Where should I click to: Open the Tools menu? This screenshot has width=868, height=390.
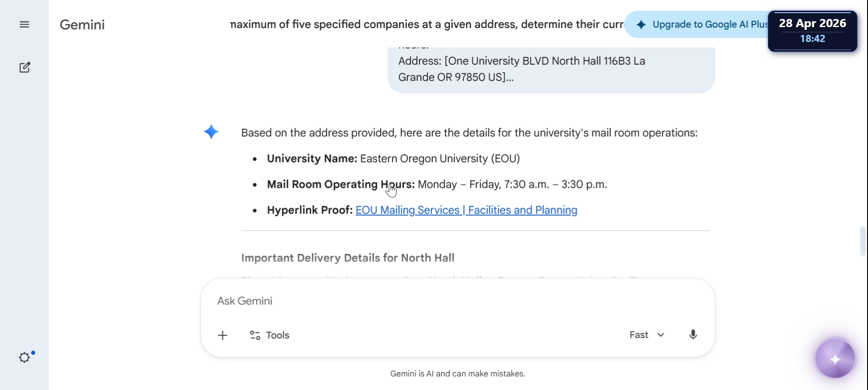click(269, 335)
